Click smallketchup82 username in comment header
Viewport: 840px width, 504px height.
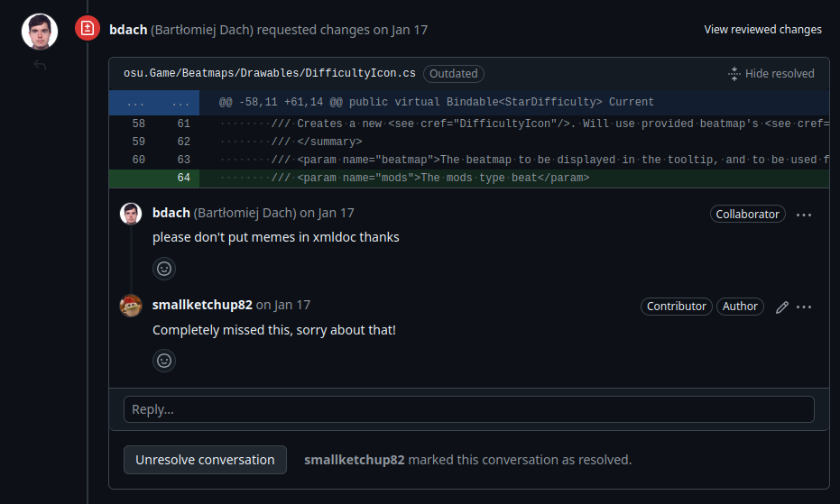(202, 306)
